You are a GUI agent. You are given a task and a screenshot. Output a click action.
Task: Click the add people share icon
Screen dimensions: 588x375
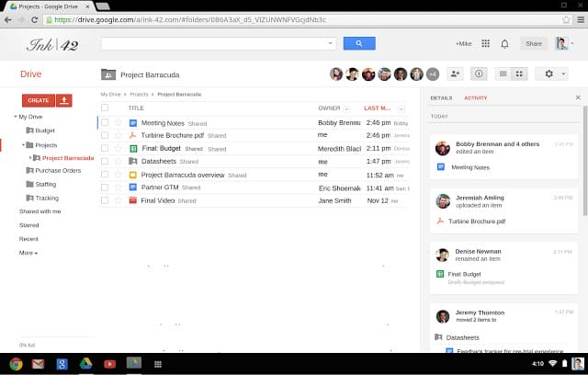(x=455, y=74)
